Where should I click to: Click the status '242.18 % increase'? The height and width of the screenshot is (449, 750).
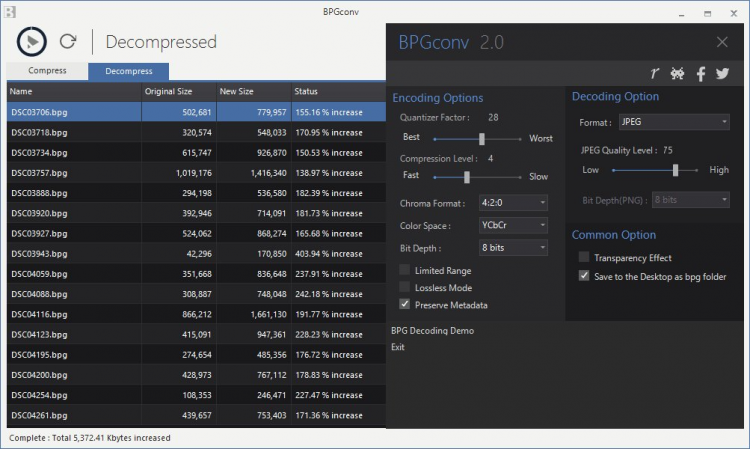click(329, 294)
